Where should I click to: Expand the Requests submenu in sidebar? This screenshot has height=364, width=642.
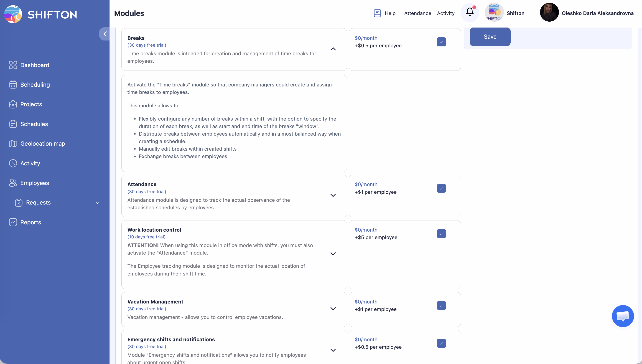tap(97, 203)
